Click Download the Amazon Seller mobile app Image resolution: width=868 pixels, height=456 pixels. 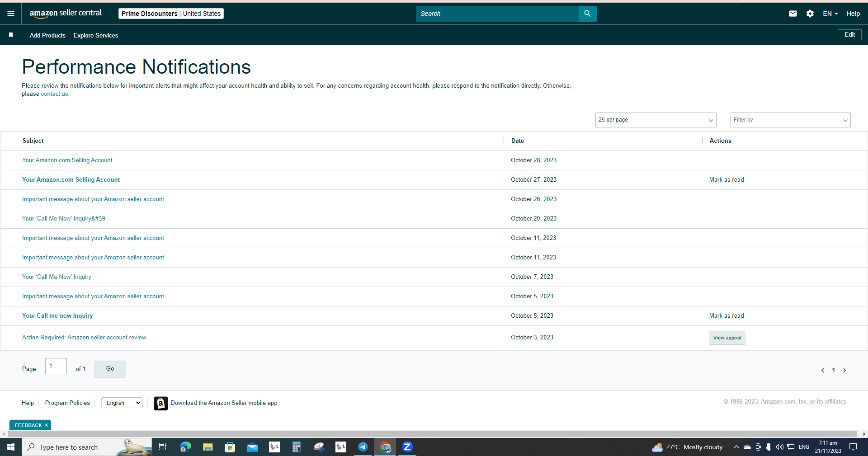click(x=224, y=403)
